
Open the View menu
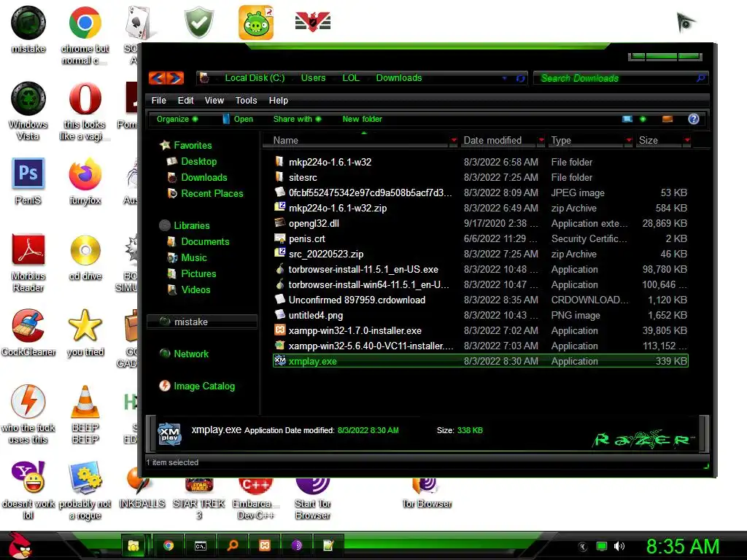(214, 101)
